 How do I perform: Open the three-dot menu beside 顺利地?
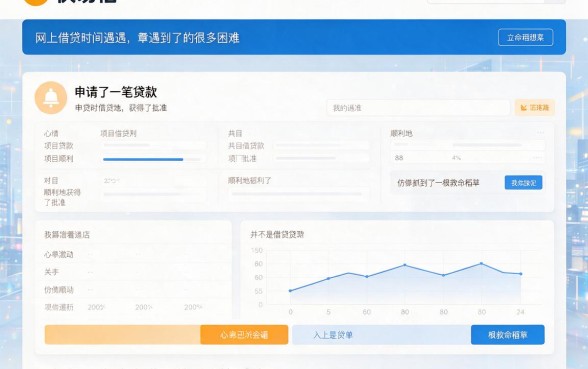pos(540,133)
